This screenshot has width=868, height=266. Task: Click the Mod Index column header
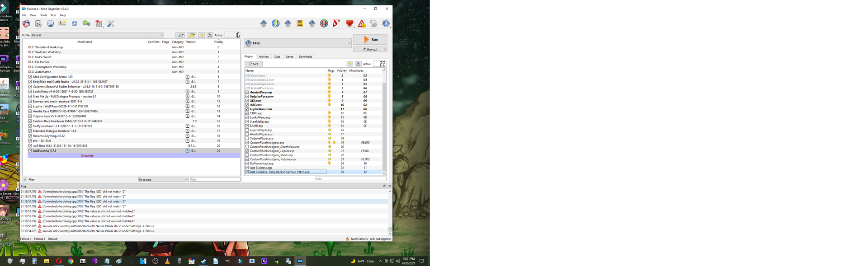click(356, 70)
